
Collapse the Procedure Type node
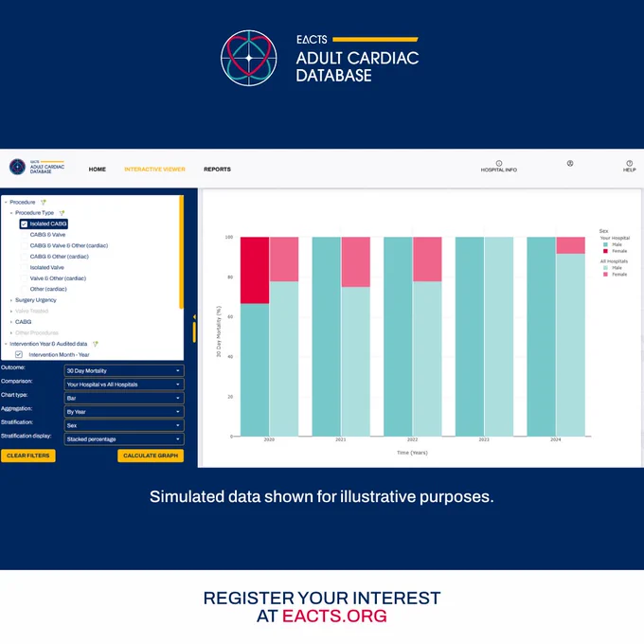(x=11, y=213)
